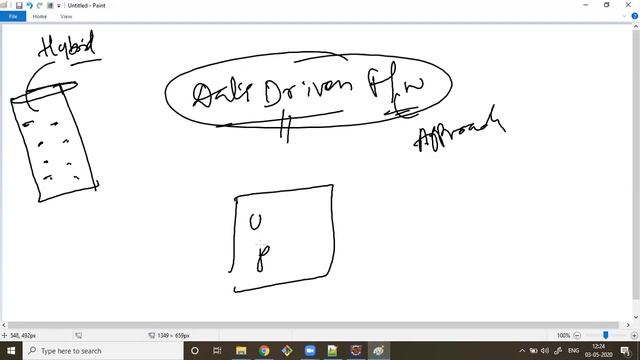The width and height of the screenshot is (640, 360).
Task: Open the diamond-shaped app icon on taskbar
Action: (287, 351)
